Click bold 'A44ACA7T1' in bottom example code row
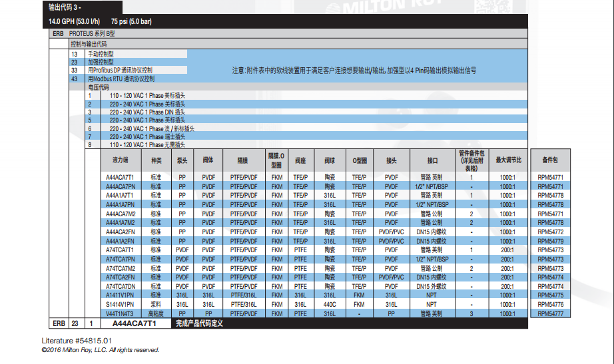614x364 pixels. tap(134, 323)
